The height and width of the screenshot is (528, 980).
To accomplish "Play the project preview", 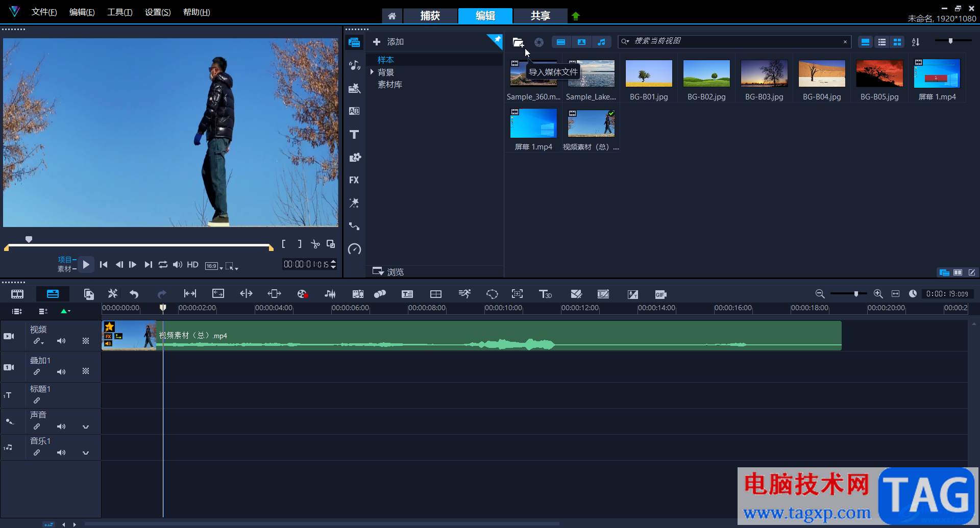I will 86,264.
